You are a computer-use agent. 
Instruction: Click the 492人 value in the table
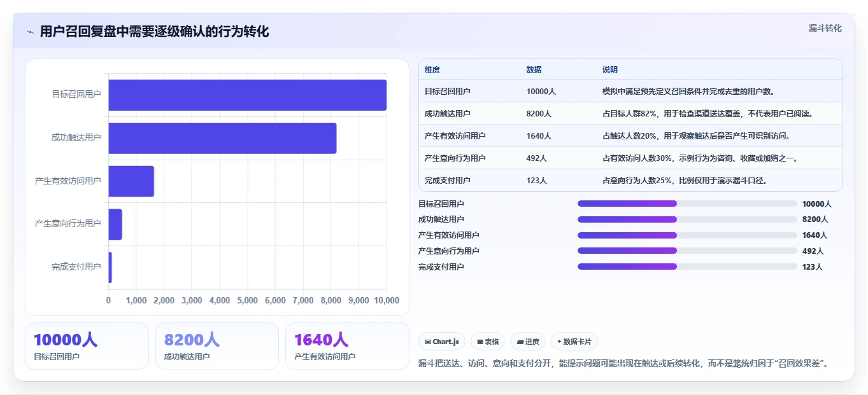[537, 158]
